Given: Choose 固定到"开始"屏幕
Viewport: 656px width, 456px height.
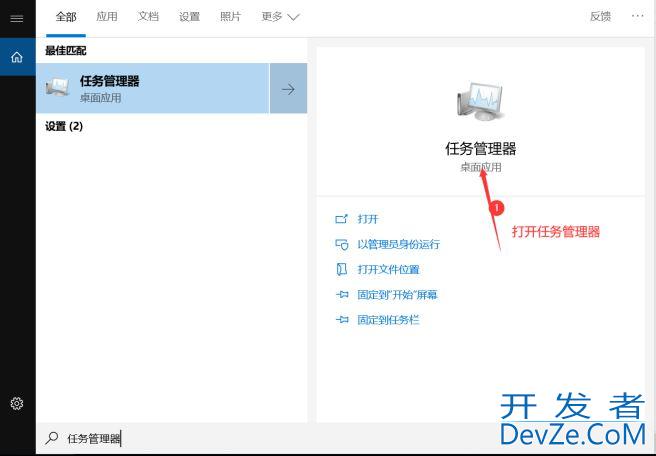Looking at the screenshot, I should tap(397, 295).
